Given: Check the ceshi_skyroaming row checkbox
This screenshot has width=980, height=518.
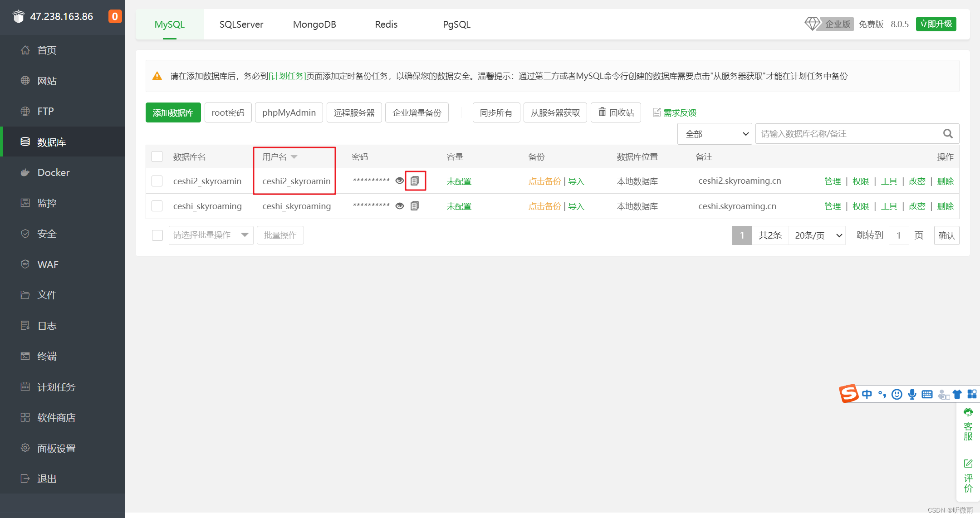Looking at the screenshot, I should pos(157,206).
